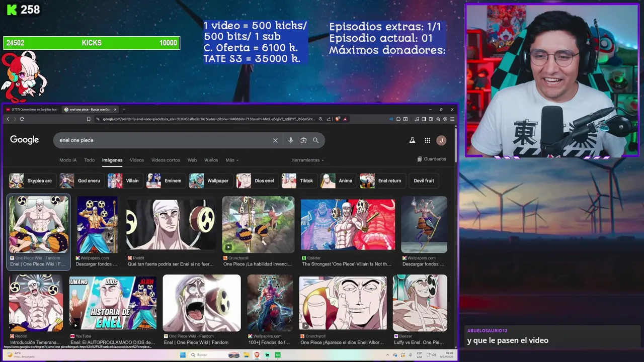644x362 pixels.
Task: Select the Videos cortos search tab
Action: 166,160
